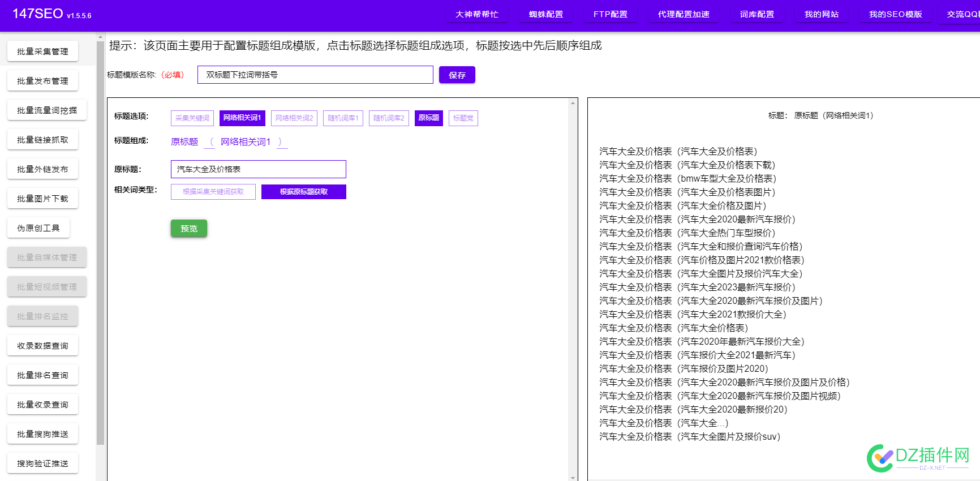The image size is (980, 481).
Task: Toggle the 网络相关词2 title option
Action: [294, 118]
